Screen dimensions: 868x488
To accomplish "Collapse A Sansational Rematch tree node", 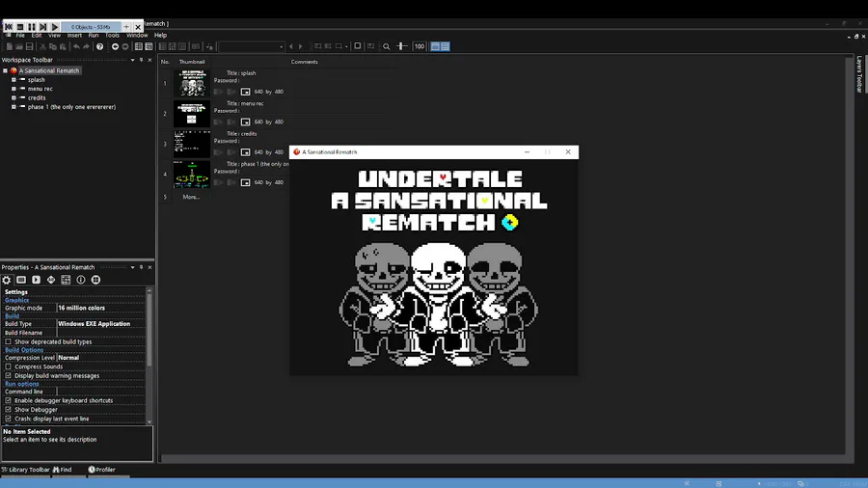I will pos(5,70).
